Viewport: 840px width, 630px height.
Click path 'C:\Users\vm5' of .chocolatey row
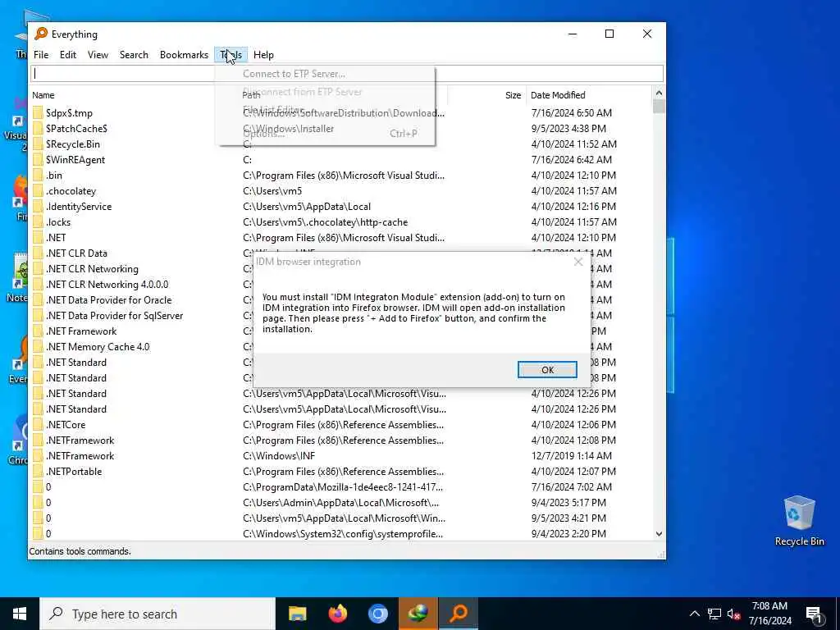[272, 190]
